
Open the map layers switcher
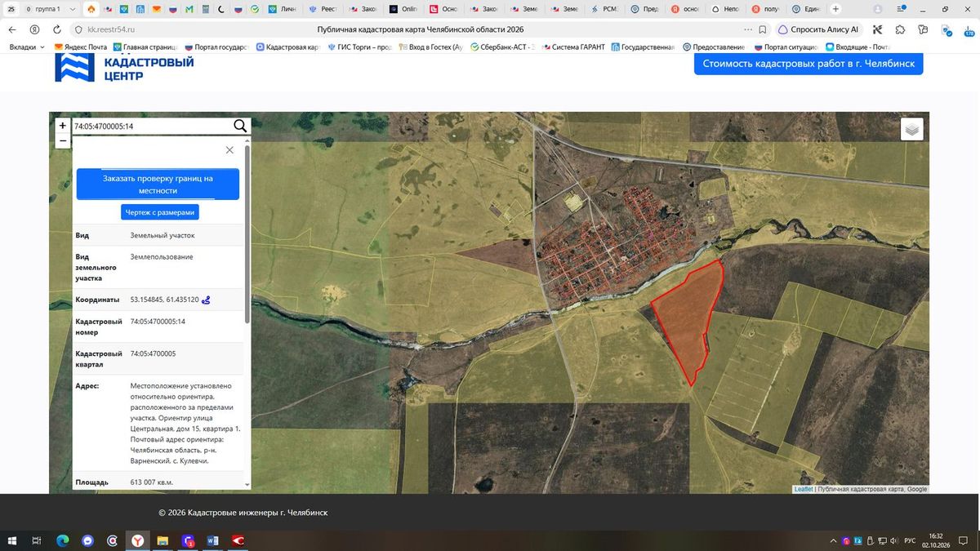point(912,130)
